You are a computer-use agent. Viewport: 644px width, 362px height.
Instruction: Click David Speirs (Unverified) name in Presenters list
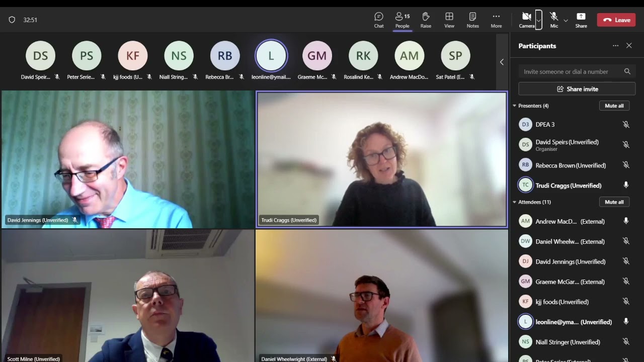(567, 142)
